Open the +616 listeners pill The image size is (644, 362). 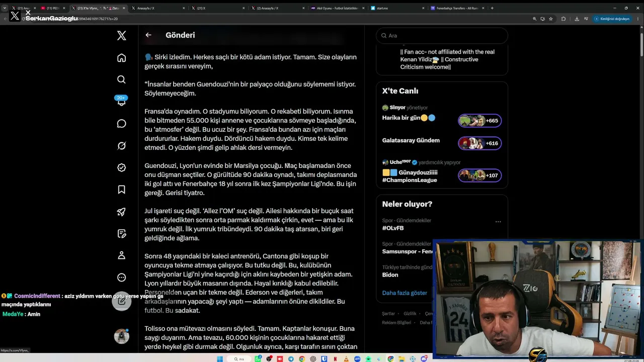[479, 143]
